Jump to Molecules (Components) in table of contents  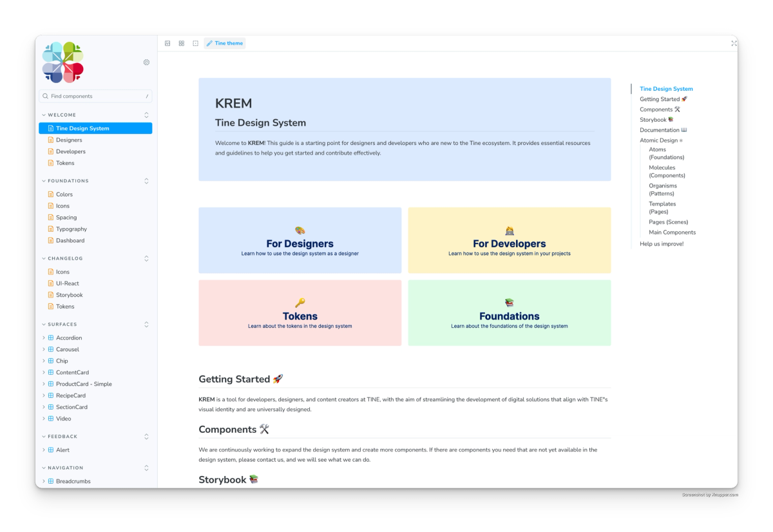tap(667, 171)
